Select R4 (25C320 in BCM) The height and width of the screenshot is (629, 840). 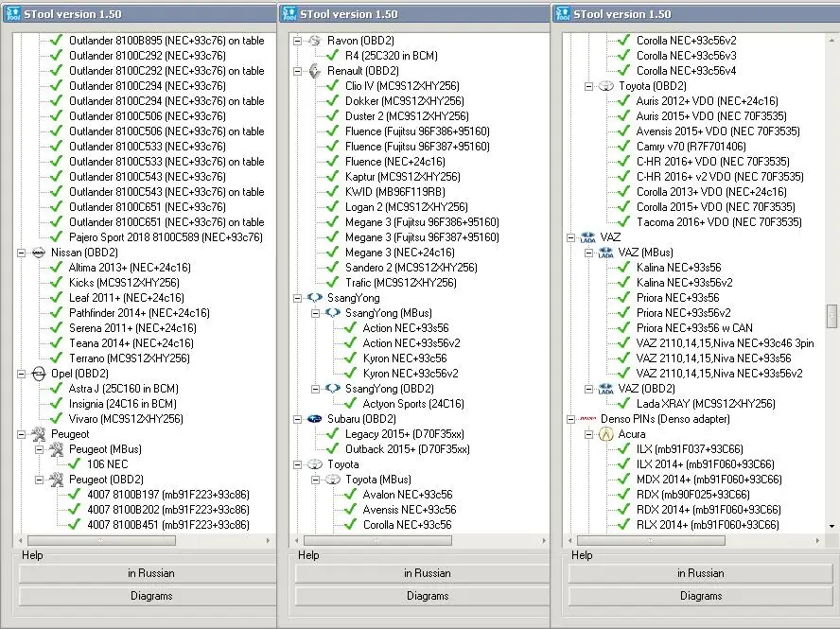tap(391, 56)
